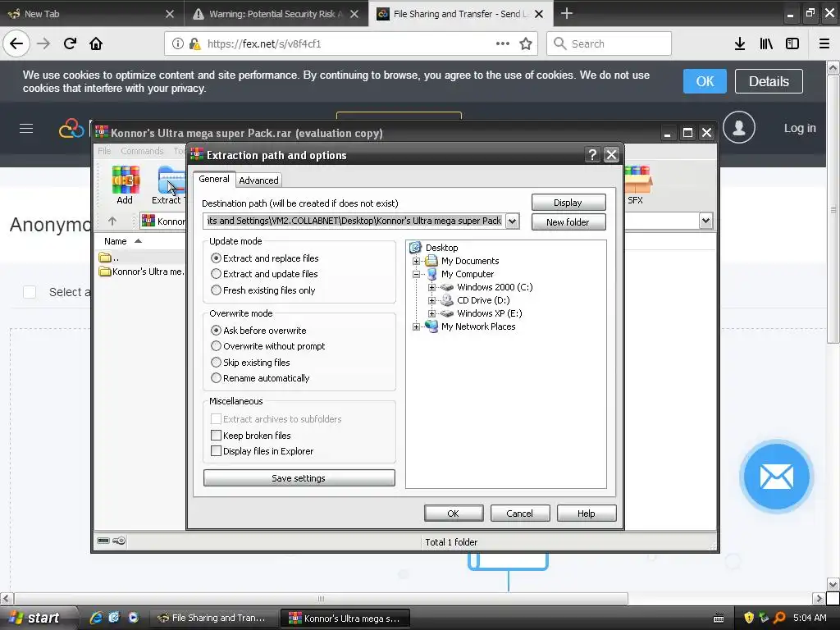Screen dimensions: 840x630
Task: Switch to the General tab
Action: (214, 179)
